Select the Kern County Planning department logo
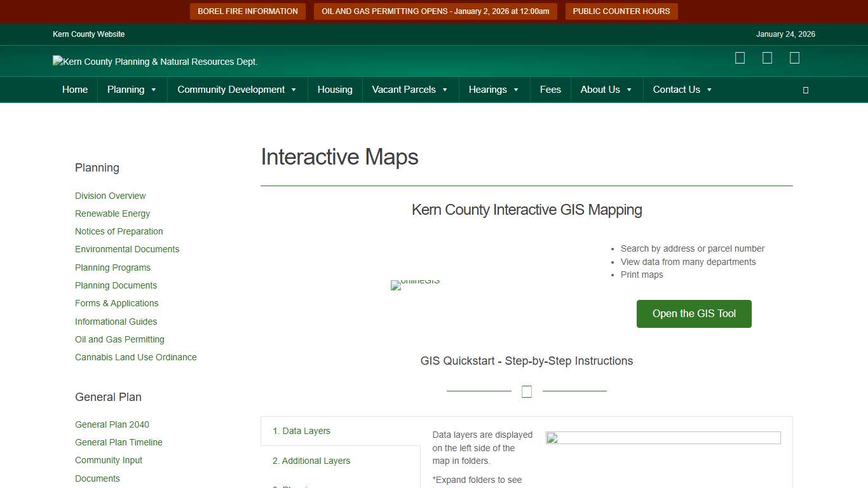The height and width of the screenshot is (488, 868). coord(155,62)
